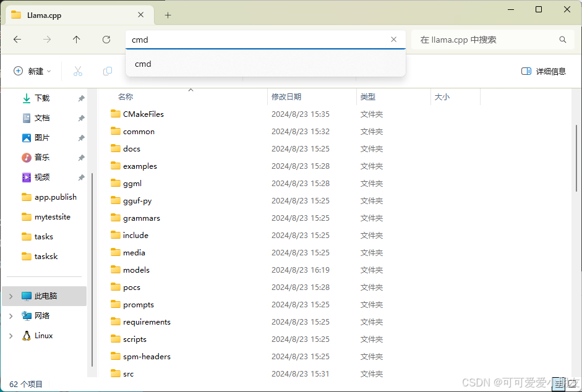Expand 网络 (Network) tree node

[x=11, y=315]
